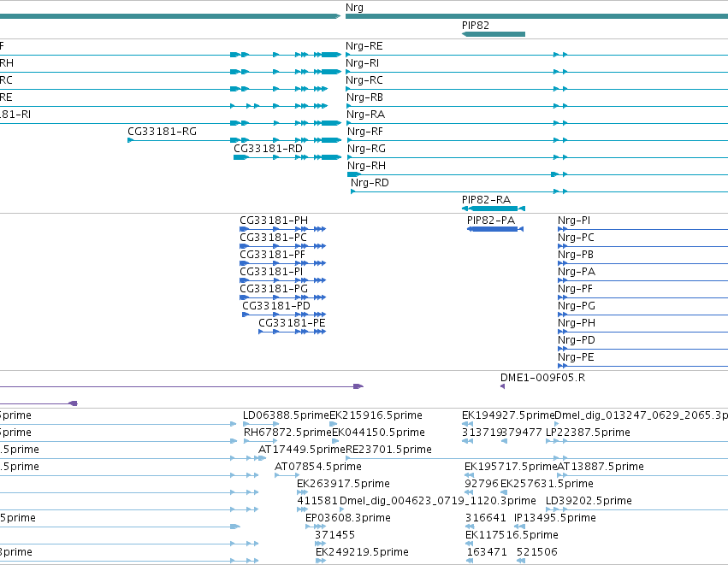
Task: Select the PIP82 gene label
Action: point(476,25)
